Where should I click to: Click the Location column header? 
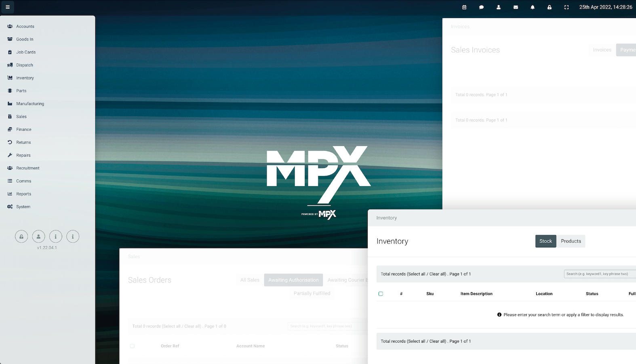(544, 294)
